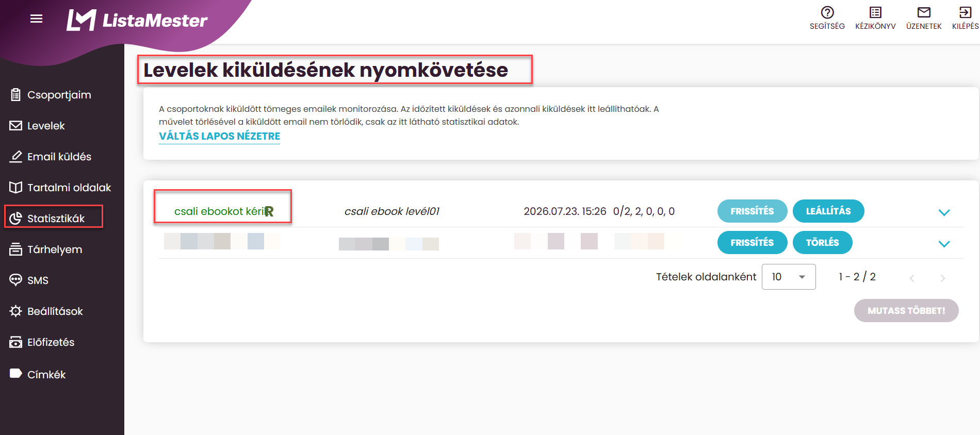Expand the second row's chevron
This screenshot has height=435, width=980.
(944, 244)
